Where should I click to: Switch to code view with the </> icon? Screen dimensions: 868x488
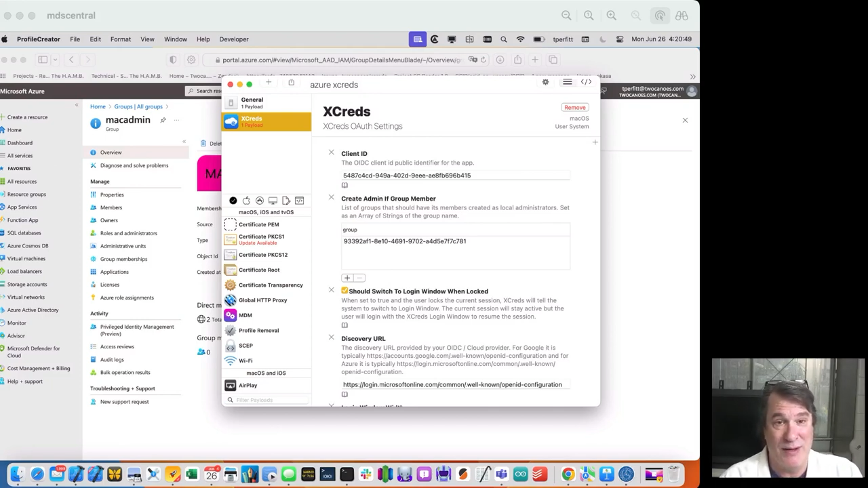(585, 82)
